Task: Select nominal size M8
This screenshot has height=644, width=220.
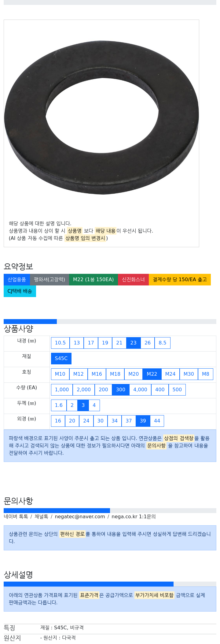Action: coord(206,374)
